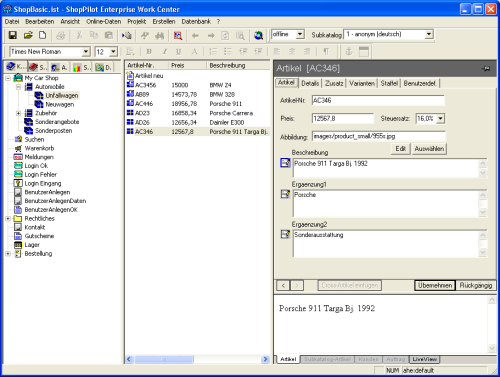Switch to the Details tab
500x377 pixels.
(310, 83)
